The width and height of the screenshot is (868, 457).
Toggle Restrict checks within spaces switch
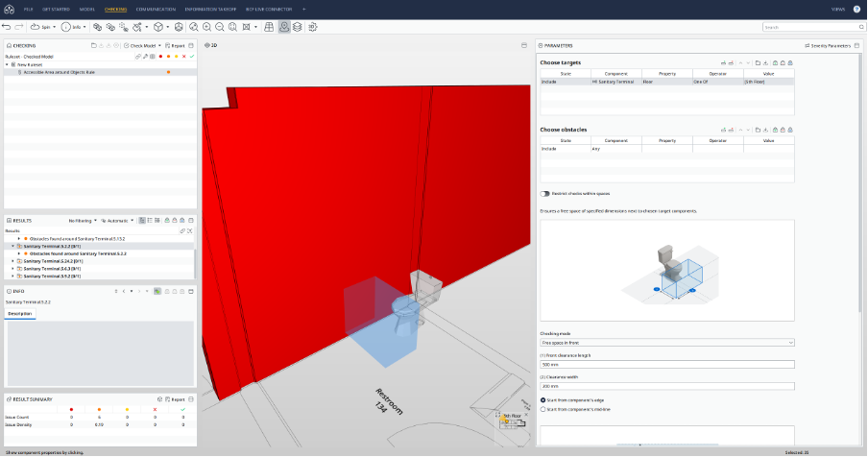(x=544, y=194)
